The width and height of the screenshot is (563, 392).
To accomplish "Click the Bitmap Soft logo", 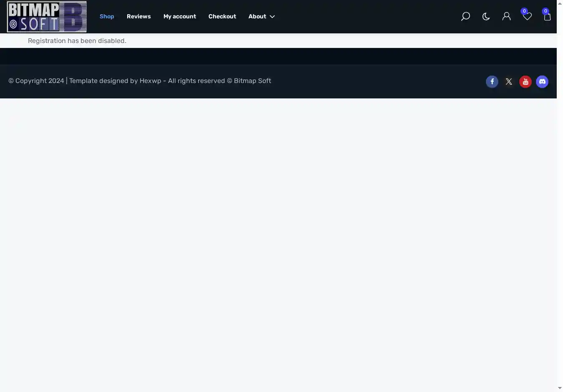I will tap(47, 17).
